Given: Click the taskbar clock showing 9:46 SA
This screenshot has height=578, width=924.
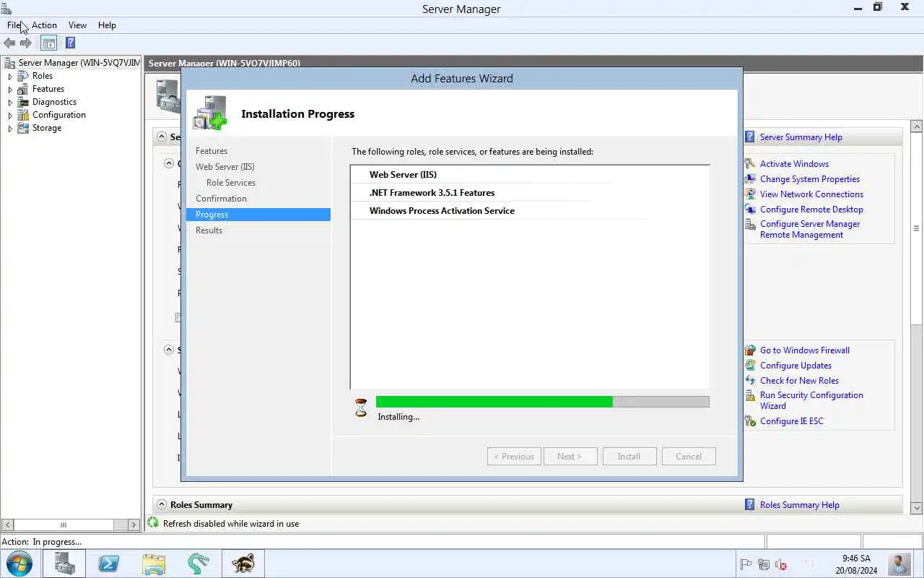Looking at the screenshot, I should click(x=858, y=564).
